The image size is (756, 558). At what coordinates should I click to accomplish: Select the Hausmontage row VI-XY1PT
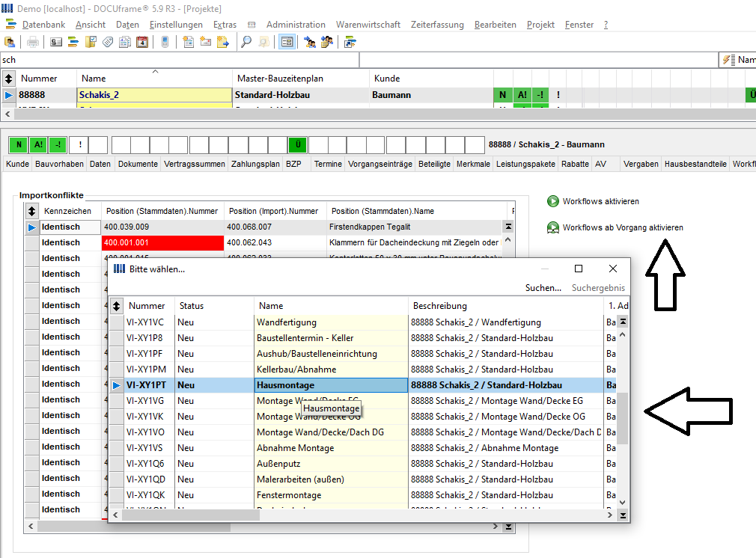click(x=362, y=385)
